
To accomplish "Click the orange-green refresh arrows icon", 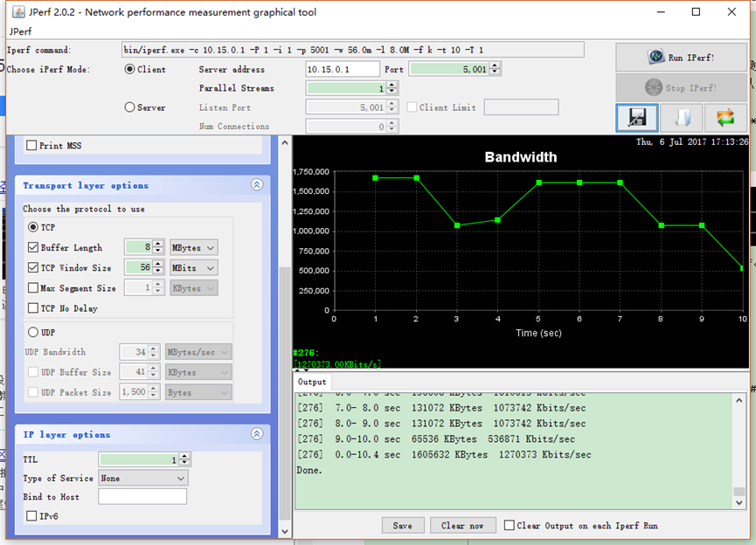I will 725,118.
